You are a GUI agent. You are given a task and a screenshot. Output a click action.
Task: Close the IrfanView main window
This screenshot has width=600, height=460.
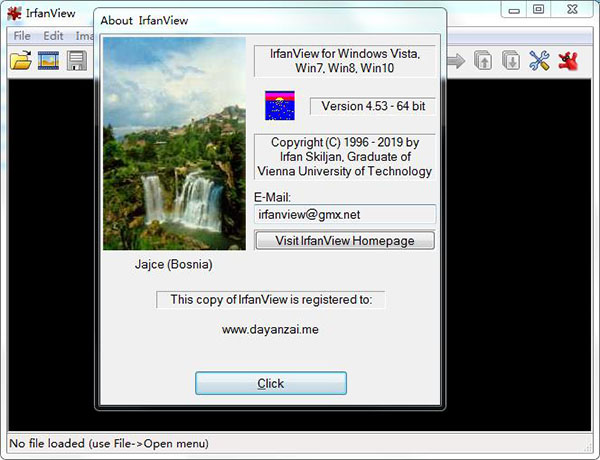pyautogui.click(x=572, y=9)
